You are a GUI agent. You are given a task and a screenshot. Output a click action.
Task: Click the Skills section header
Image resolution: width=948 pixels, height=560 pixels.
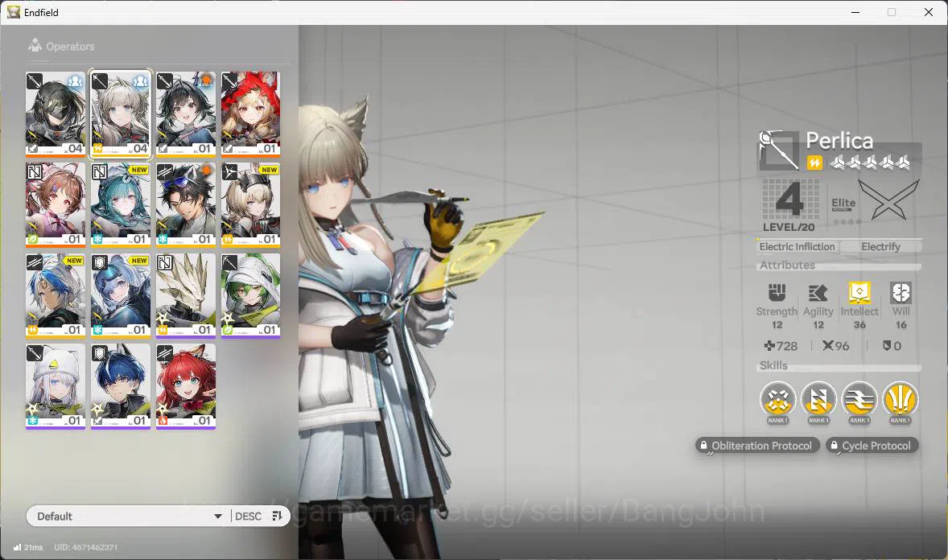[x=773, y=365]
